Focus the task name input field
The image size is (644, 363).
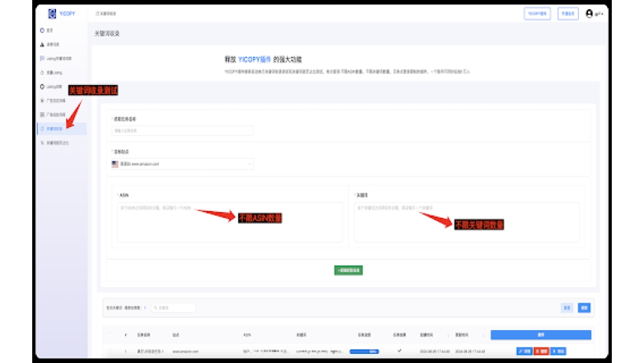click(182, 131)
